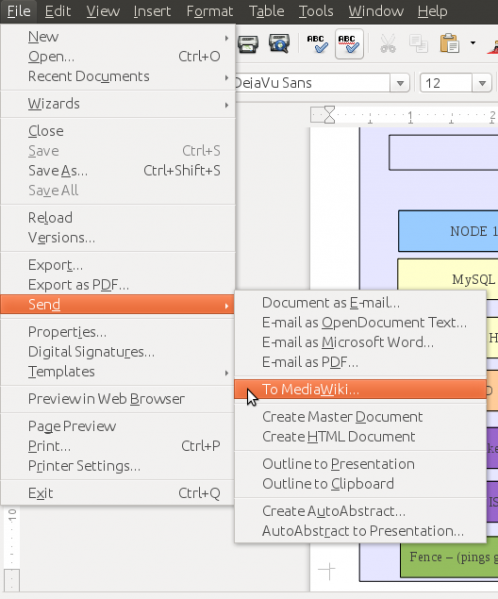498x599 pixels.
Task: Run Spelling and Grammar check icon
Action: [317, 44]
